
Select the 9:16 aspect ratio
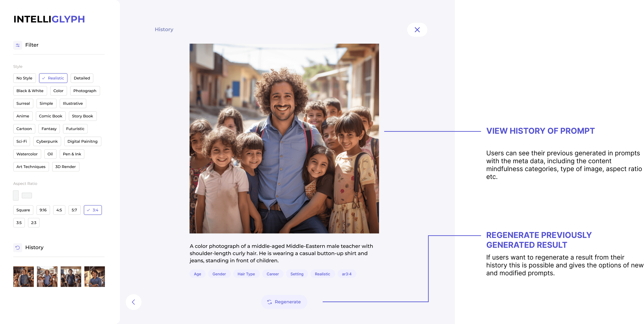click(43, 210)
